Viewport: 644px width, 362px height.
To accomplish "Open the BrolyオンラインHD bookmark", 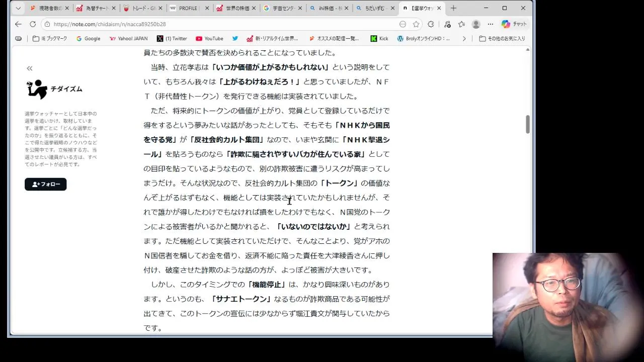I will 424,39.
